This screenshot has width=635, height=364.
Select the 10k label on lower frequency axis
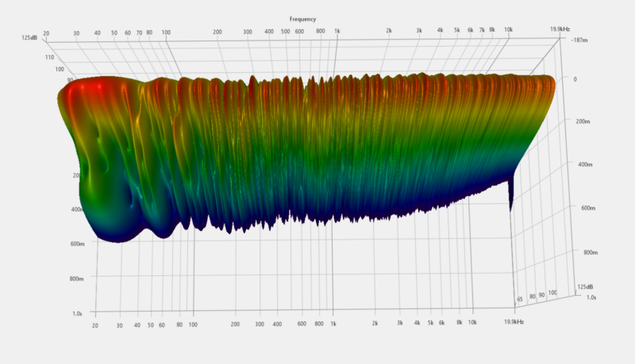[472, 322]
